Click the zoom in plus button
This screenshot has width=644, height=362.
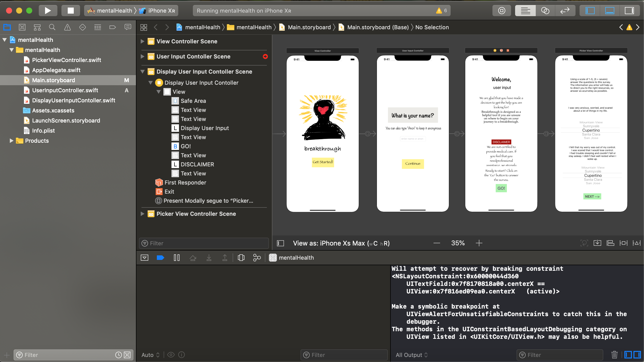click(479, 243)
